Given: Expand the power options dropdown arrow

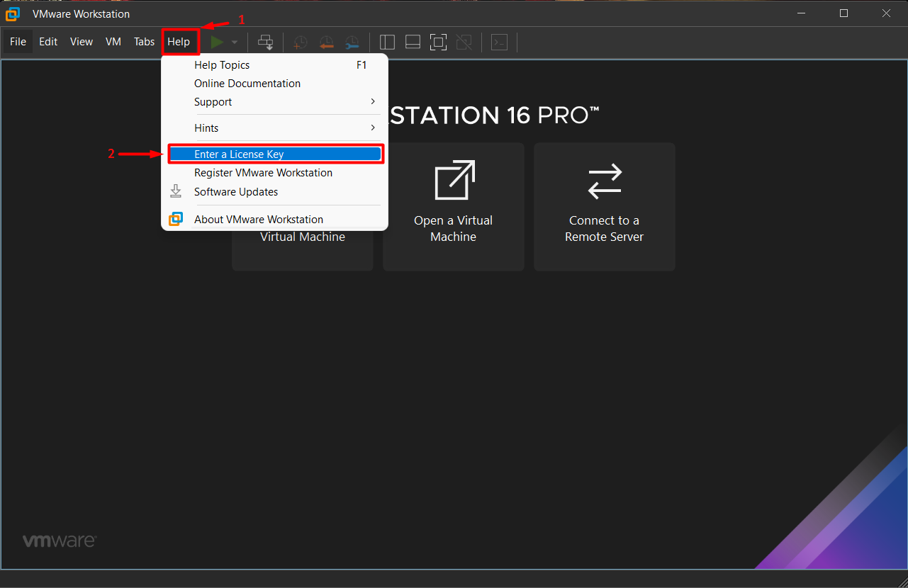Looking at the screenshot, I should [x=235, y=43].
